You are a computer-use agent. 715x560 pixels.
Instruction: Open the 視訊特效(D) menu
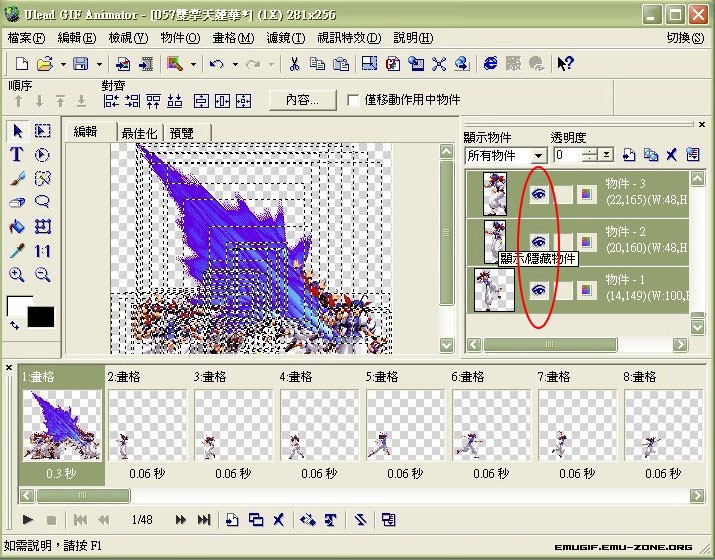tap(349, 38)
